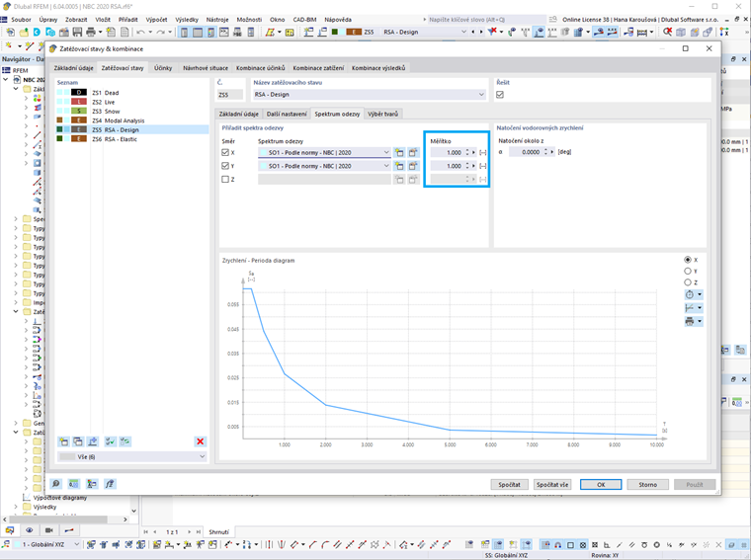Image resolution: width=751 pixels, height=560 pixels.
Task: Select the Y radio button for diagram
Action: [x=688, y=271]
